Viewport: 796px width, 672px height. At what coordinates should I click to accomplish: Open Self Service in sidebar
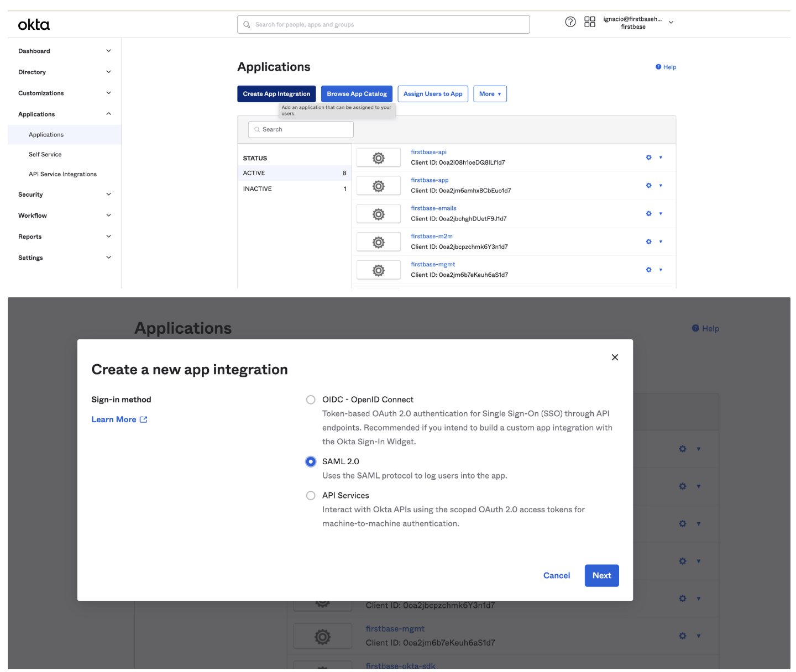tap(45, 155)
